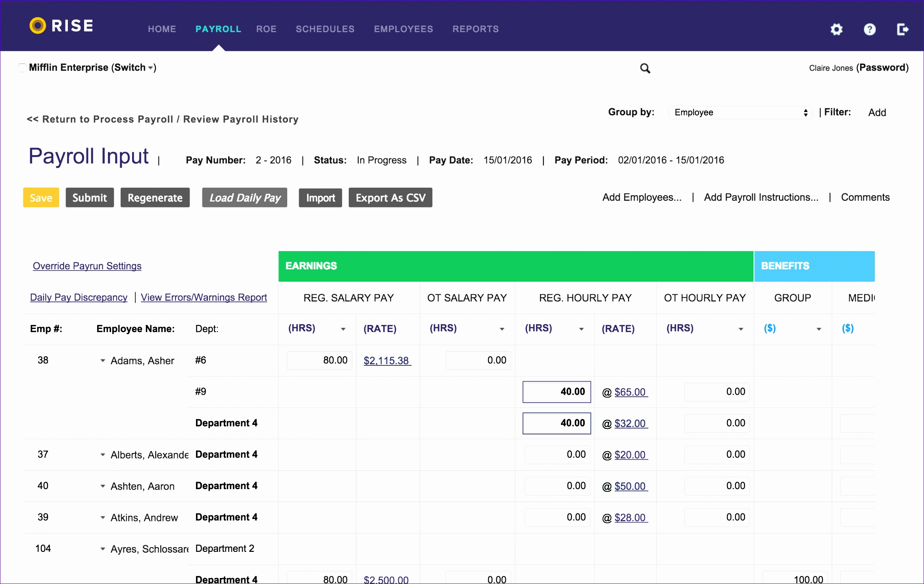Open the settings gear icon
The width and height of the screenshot is (924, 584).
tap(836, 29)
